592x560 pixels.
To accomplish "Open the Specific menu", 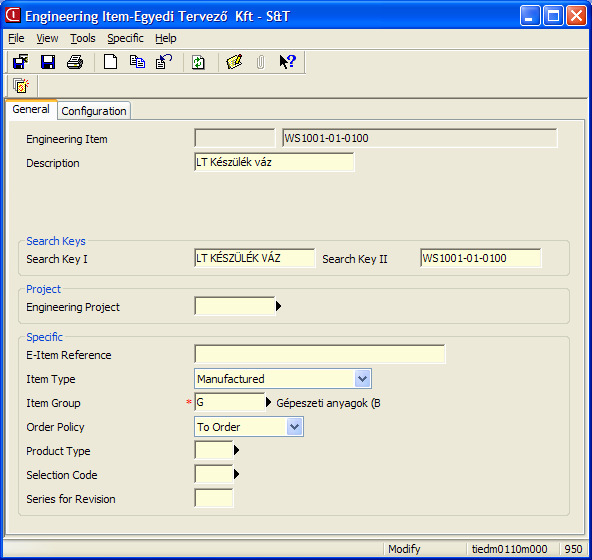I will tap(125, 39).
